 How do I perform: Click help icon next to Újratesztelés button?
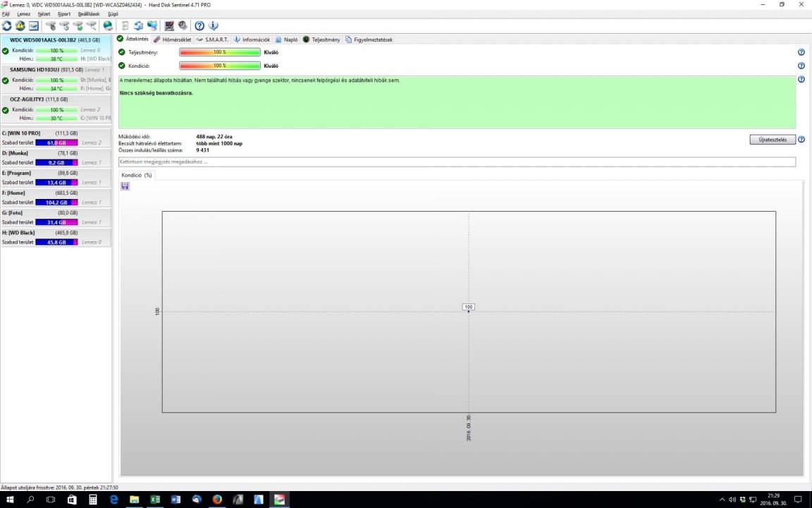[x=801, y=140]
